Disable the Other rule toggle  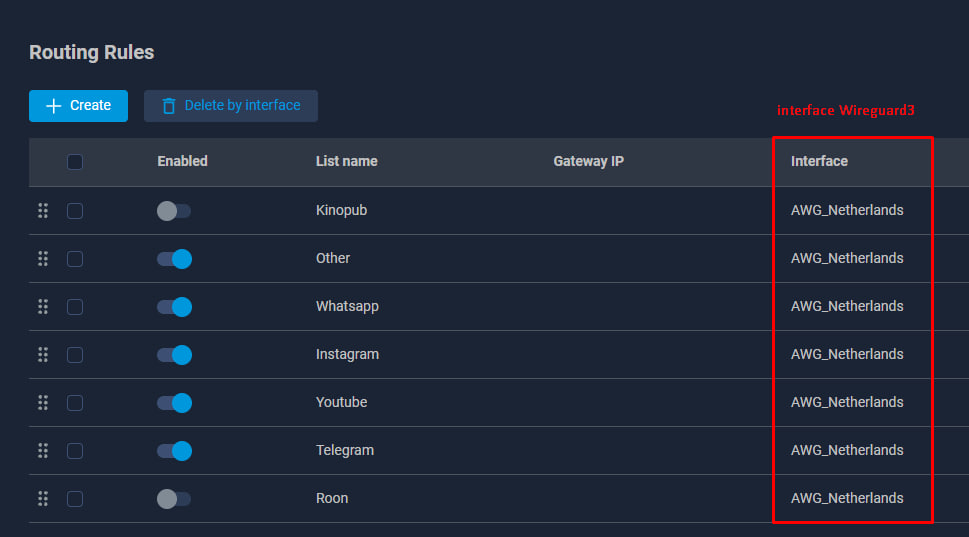(x=174, y=259)
